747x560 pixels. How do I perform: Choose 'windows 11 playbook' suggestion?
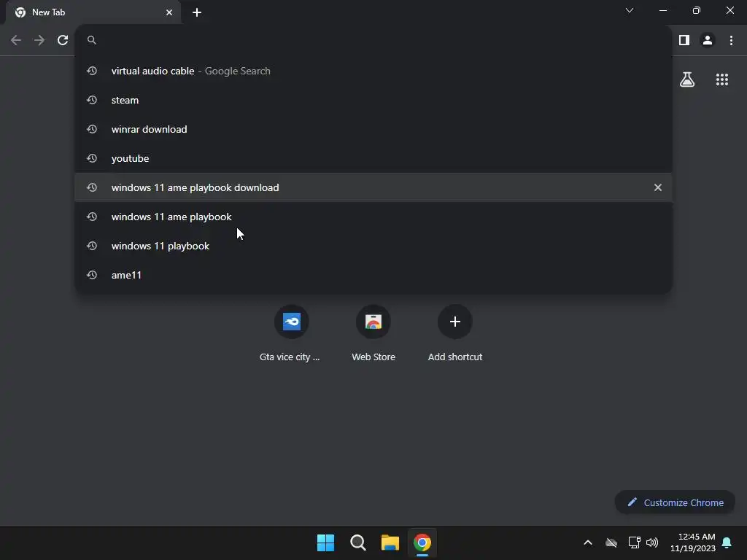(x=373, y=246)
